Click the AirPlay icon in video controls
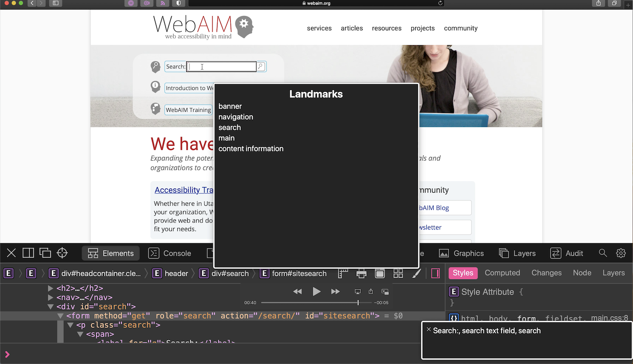The image size is (633, 364). click(358, 292)
